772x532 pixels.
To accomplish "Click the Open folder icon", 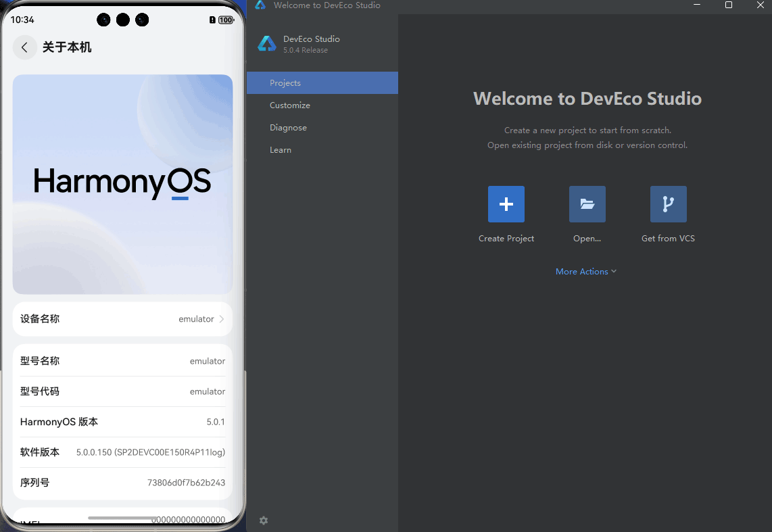I will point(587,204).
